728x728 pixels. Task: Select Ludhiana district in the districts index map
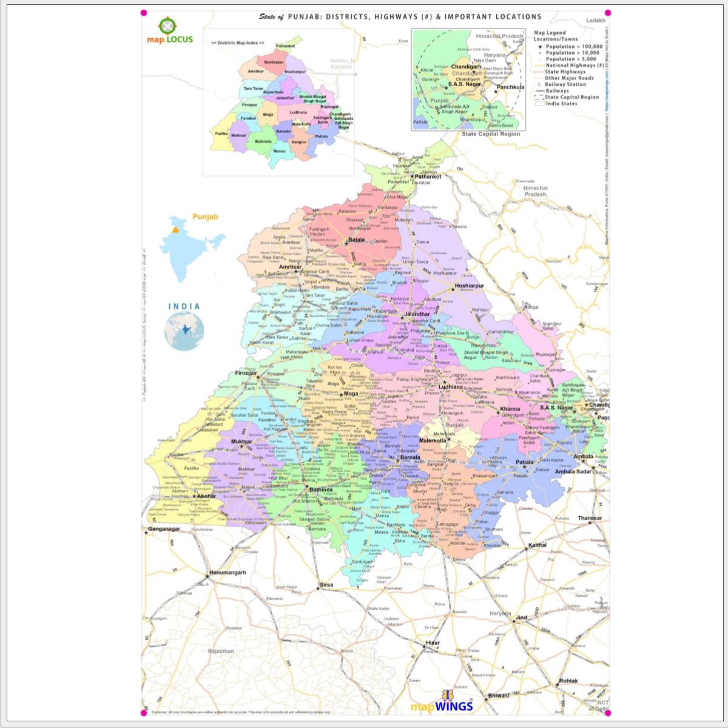(298, 112)
